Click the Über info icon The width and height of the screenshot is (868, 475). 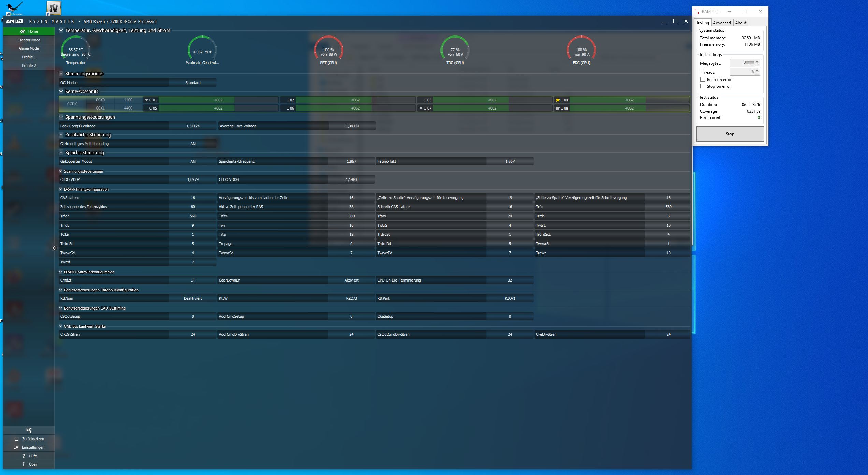click(24, 464)
